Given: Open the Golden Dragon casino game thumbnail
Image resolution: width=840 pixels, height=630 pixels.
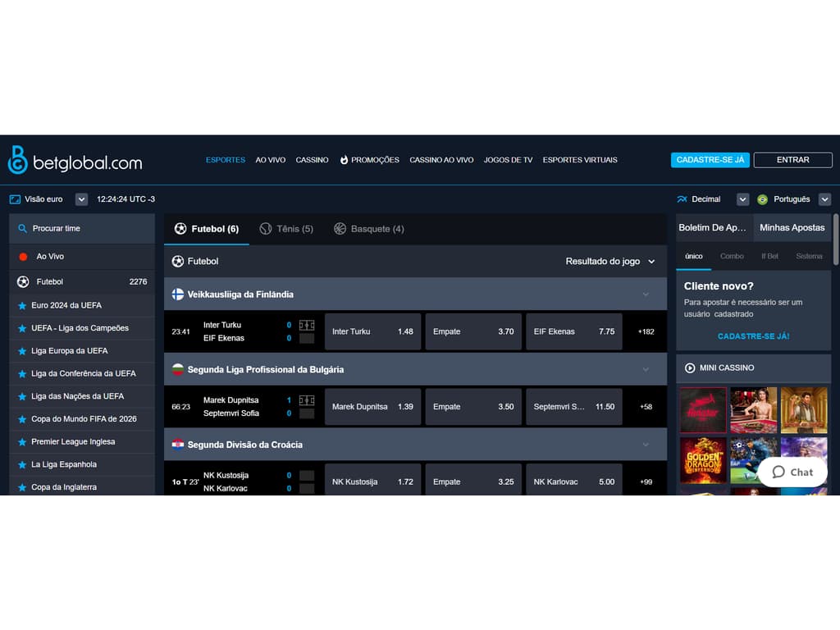Looking at the screenshot, I should [703, 459].
